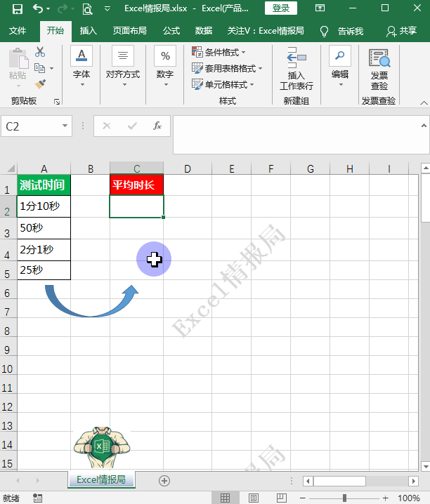430x504 pixels.
Task: Switch to the 开始 ribbon tab
Action: pyautogui.click(x=56, y=31)
